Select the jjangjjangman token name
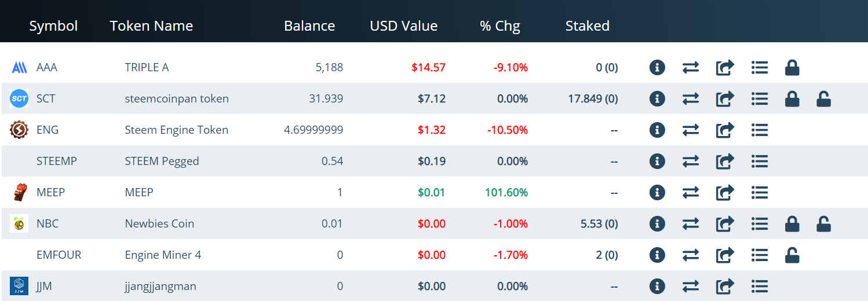This screenshot has height=301, width=868. pyautogui.click(x=161, y=287)
